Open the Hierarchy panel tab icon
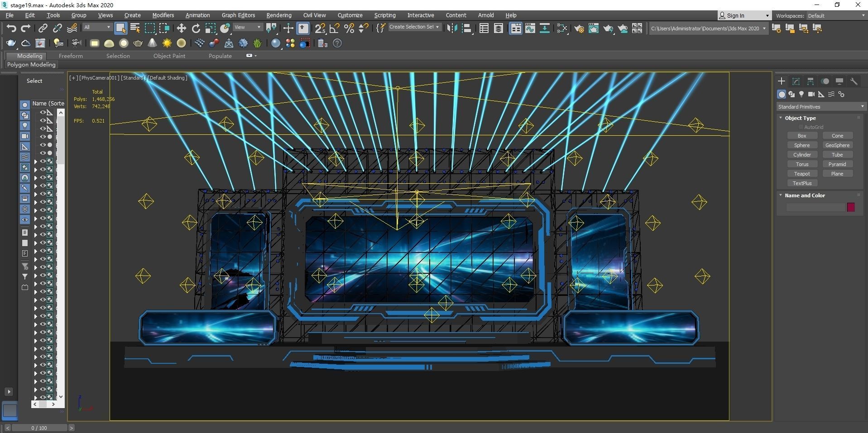868x433 pixels. click(x=810, y=81)
